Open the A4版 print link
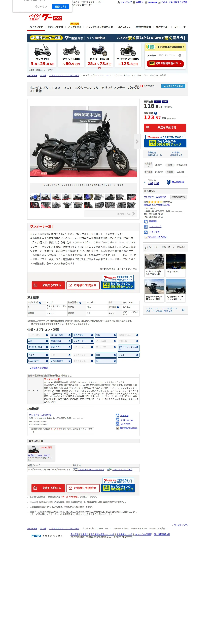Screen dimensions: 215x644 point(150,184)
